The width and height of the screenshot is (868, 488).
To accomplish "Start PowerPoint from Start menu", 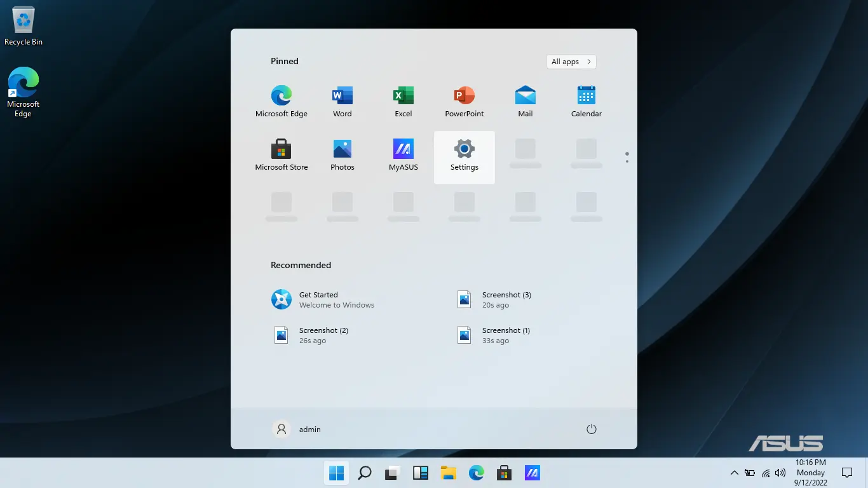I will pos(464,102).
